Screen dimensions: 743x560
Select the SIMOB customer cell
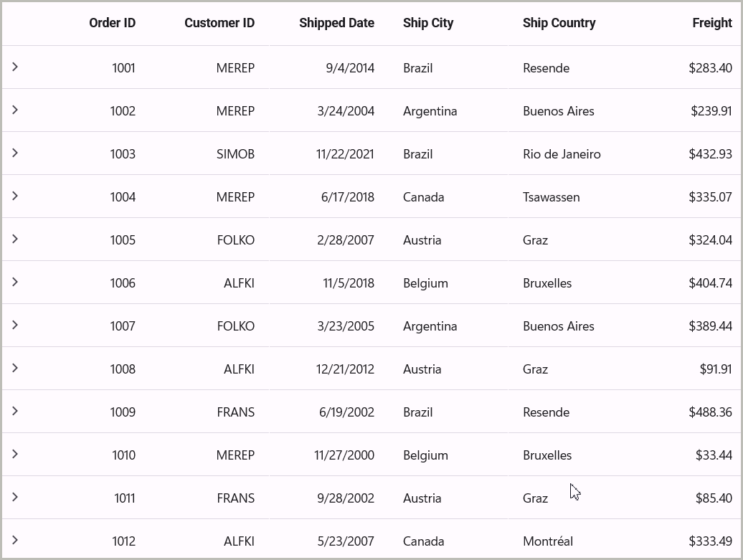[x=235, y=154]
